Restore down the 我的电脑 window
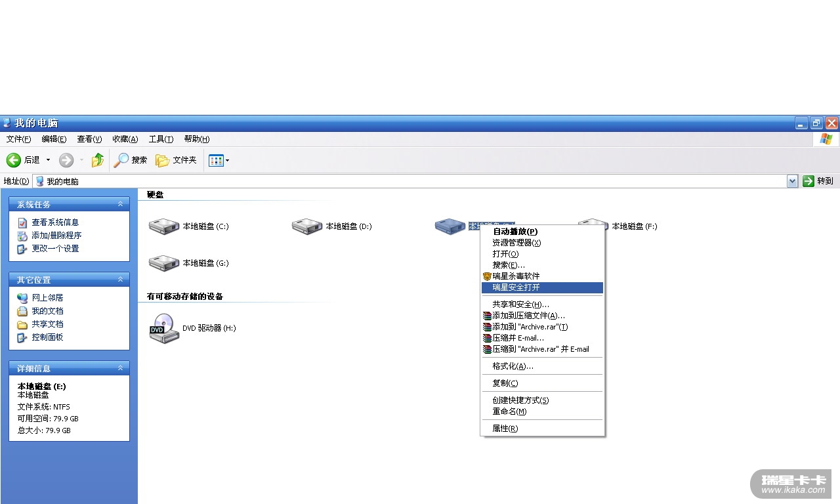The width and height of the screenshot is (840, 504). click(816, 123)
